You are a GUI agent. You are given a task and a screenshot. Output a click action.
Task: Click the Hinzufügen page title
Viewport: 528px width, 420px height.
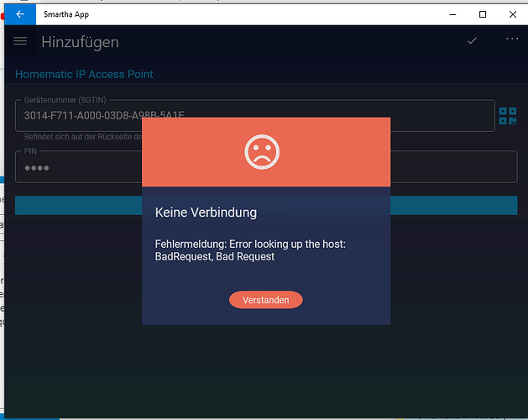[x=80, y=42]
